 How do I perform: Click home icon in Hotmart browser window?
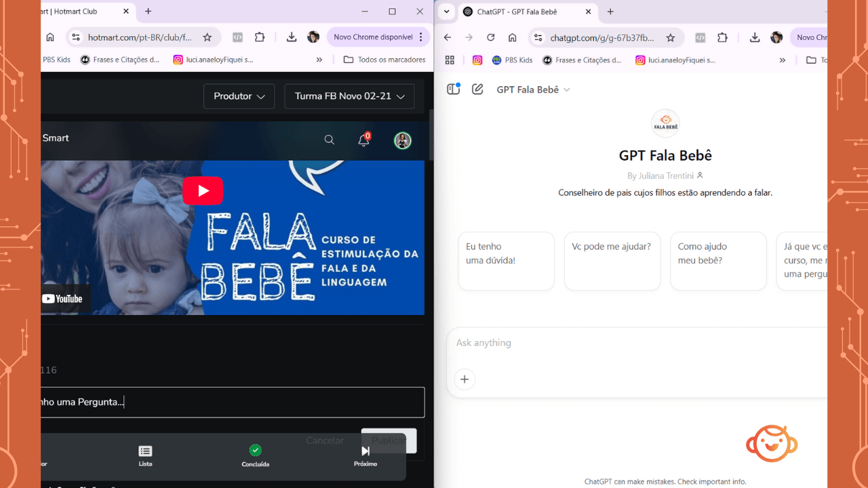[x=50, y=37]
